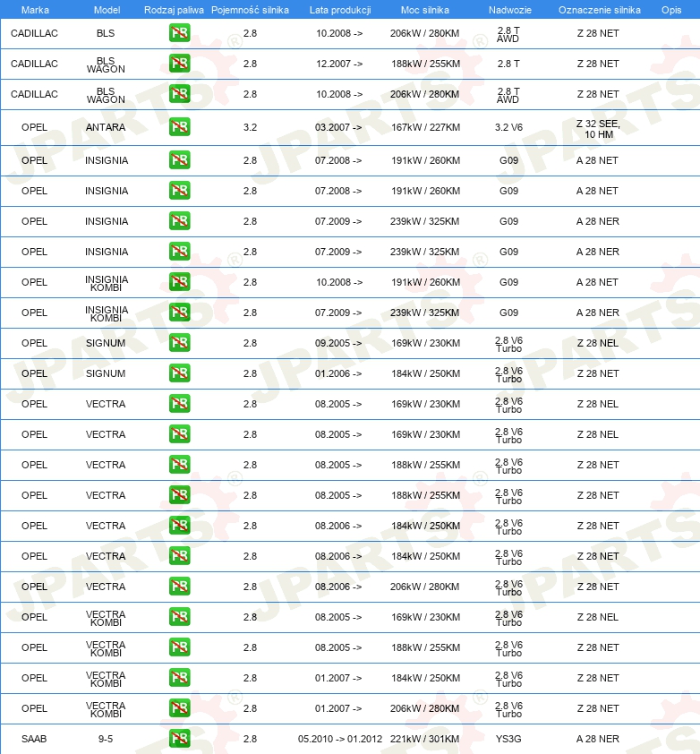Click fuel icon for Vectra 206kW / 280KM 08.2006 row
This screenshot has height=754, width=700.
coord(179,587)
